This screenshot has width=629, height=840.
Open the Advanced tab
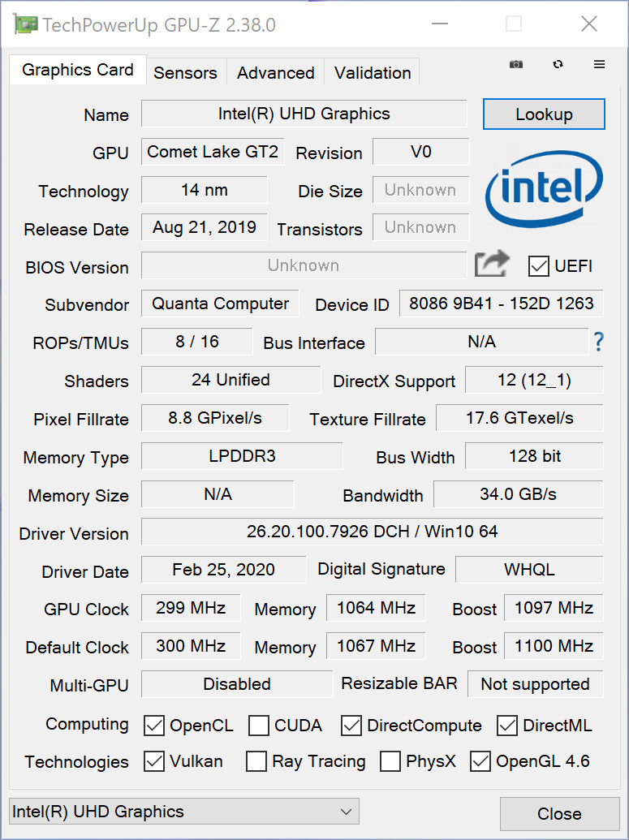(x=275, y=72)
